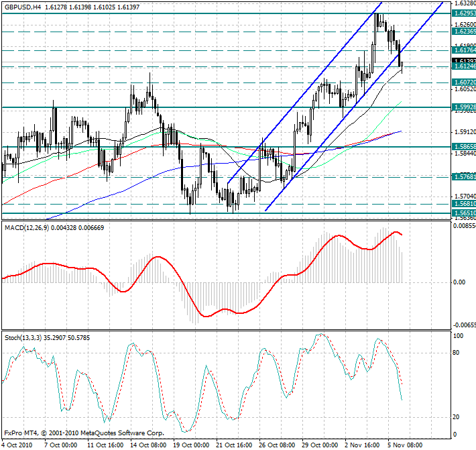Click the 1.5704 price scale value

click(x=465, y=196)
